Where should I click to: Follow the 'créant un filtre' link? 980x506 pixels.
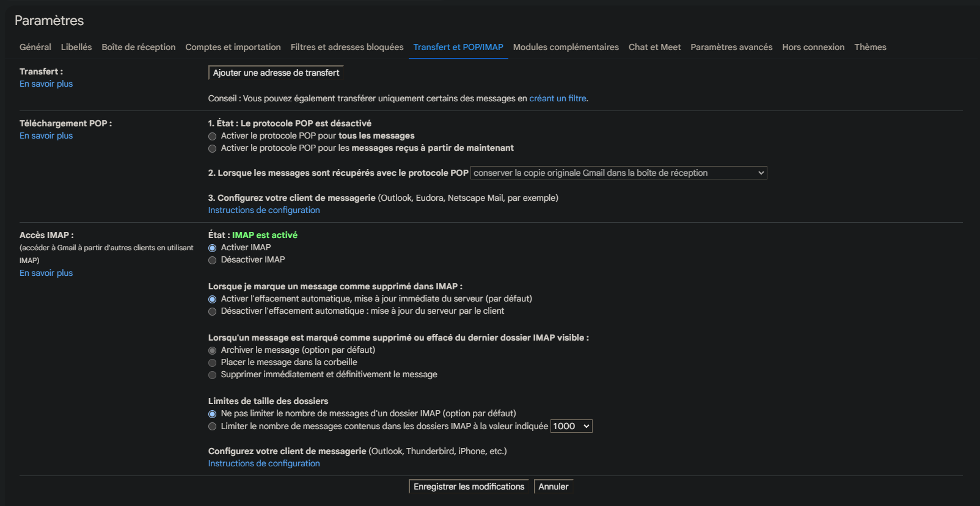point(557,98)
